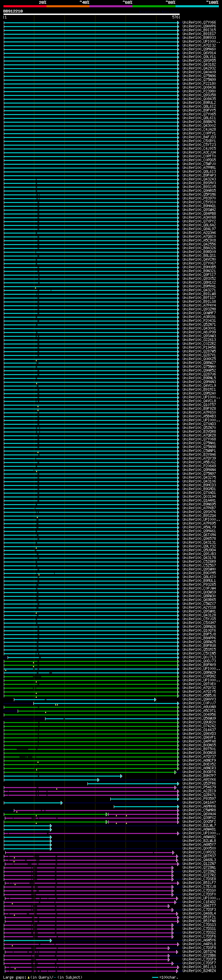
Task: Select label UniRef100_O04956
Action: (x=199, y=714)
